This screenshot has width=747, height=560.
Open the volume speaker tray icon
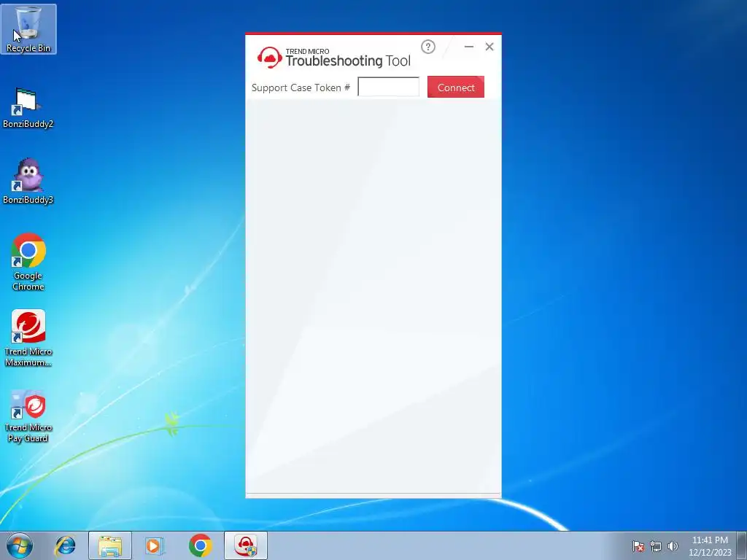pyautogui.click(x=673, y=546)
